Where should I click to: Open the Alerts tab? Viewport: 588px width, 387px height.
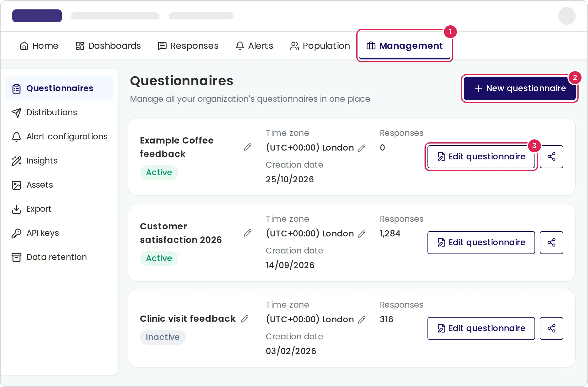pos(254,46)
